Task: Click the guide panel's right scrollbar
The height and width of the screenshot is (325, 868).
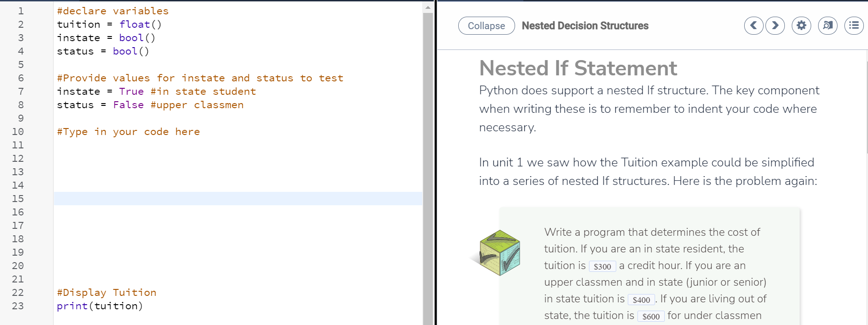Action: tap(867, 106)
